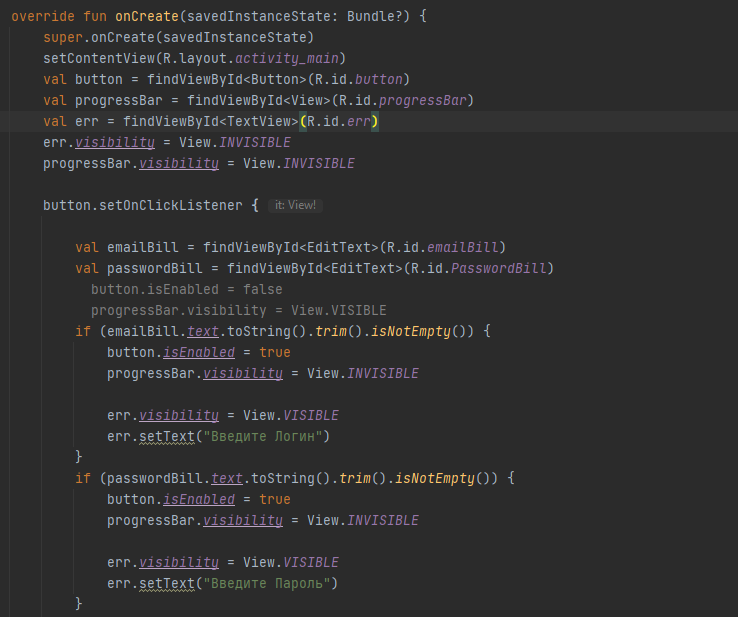Click 'PasswordBill' in R.id.PasswordBill
The height and width of the screenshot is (617, 738).
click(499, 269)
